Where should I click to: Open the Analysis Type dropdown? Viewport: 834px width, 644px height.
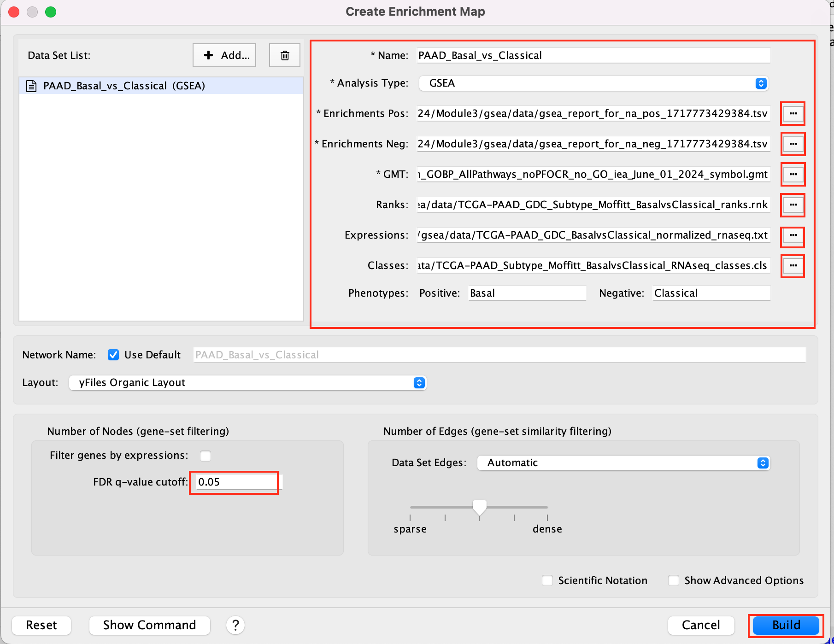point(593,83)
